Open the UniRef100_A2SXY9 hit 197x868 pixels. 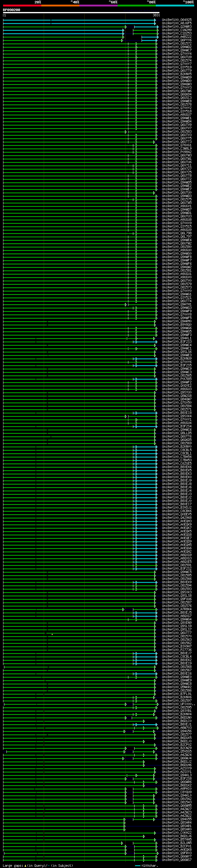click(x=177, y=768)
